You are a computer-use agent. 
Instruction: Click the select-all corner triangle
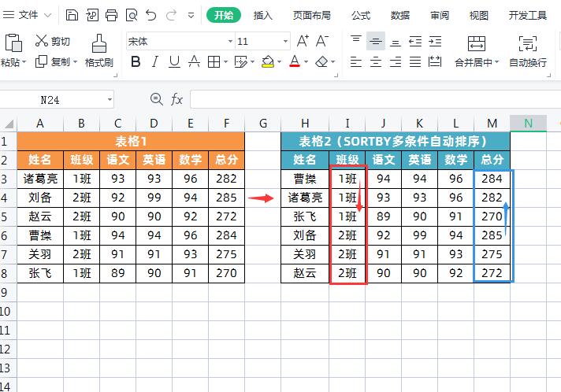click(x=8, y=124)
